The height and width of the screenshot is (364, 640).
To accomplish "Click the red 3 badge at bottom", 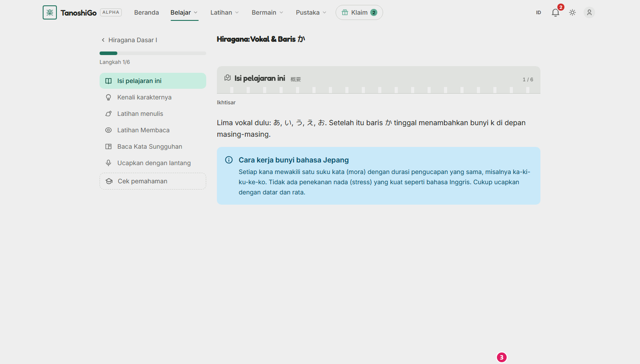I will (502, 357).
